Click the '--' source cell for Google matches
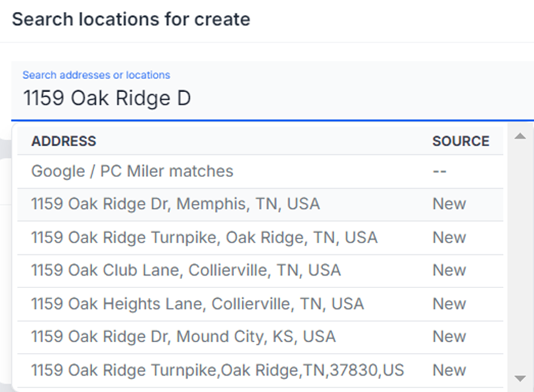The image size is (534, 392). click(439, 171)
